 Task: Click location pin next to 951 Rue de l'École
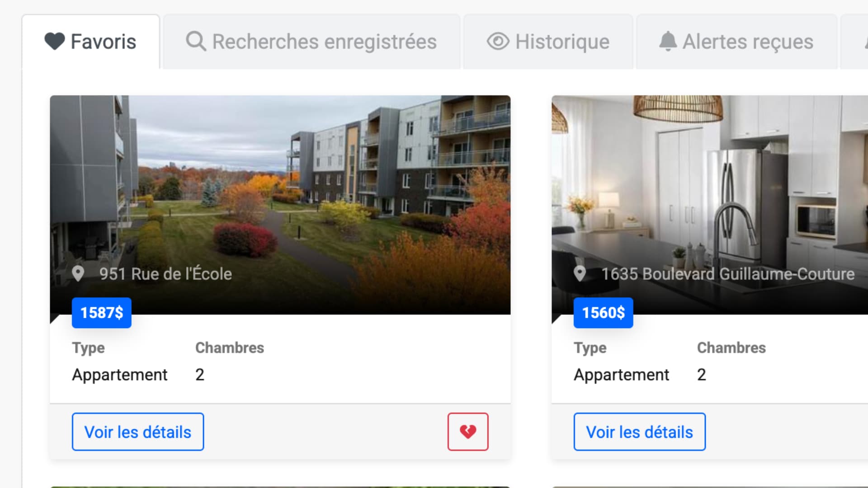click(78, 274)
